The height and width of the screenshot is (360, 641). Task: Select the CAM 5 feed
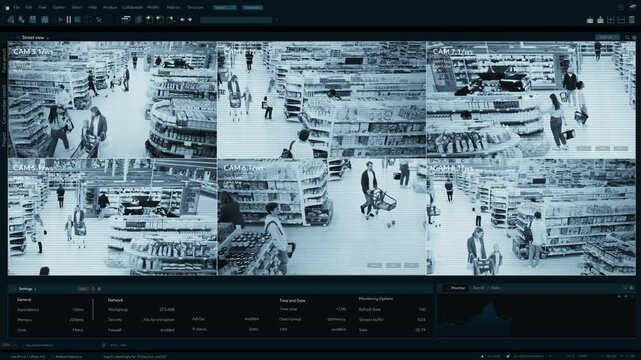[112, 217]
